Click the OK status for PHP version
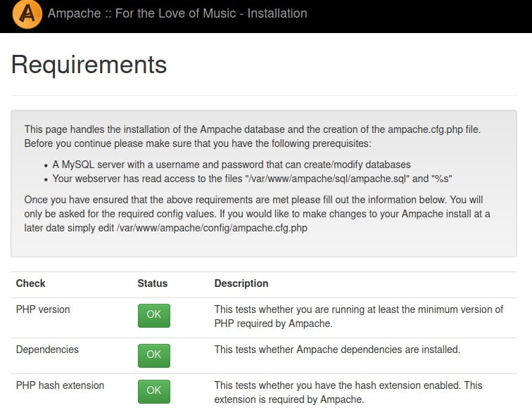The width and height of the screenshot is (532, 410). pyautogui.click(x=153, y=315)
